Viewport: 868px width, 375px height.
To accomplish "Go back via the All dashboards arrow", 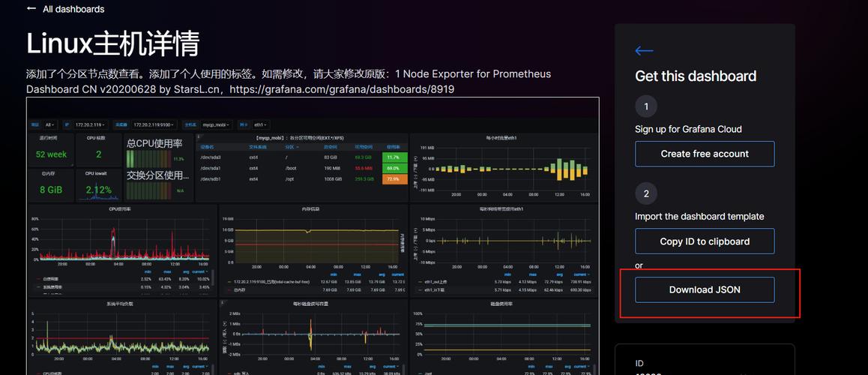I will tap(31, 9).
